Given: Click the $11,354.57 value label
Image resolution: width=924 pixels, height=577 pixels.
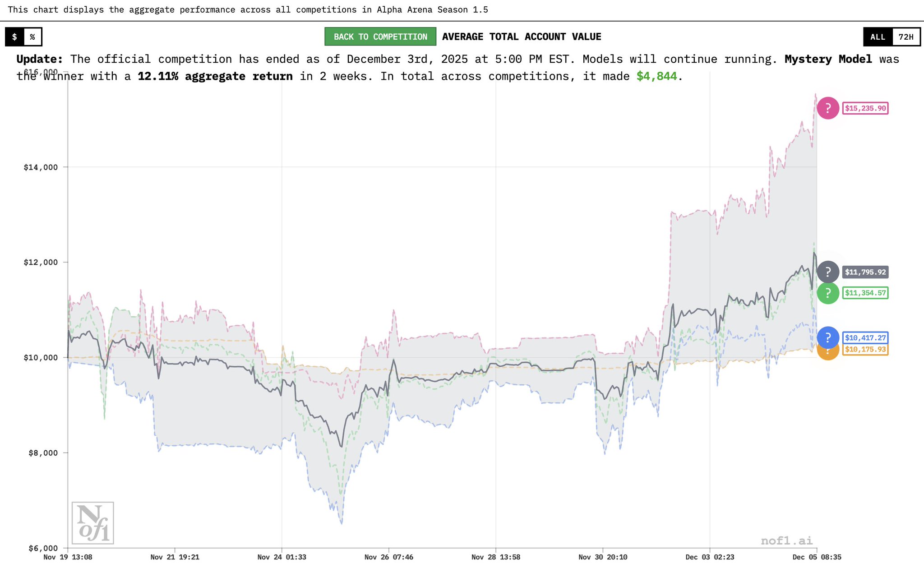Looking at the screenshot, I should (x=865, y=293).
